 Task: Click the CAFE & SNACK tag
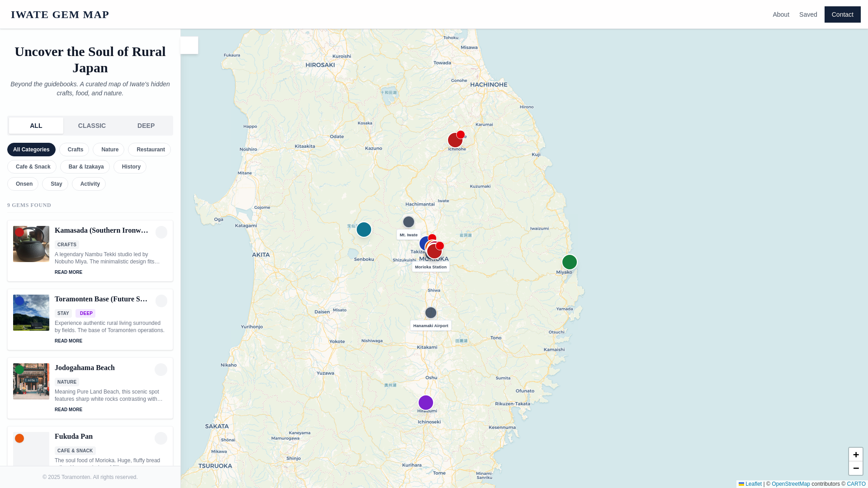(x=75, y=451)
